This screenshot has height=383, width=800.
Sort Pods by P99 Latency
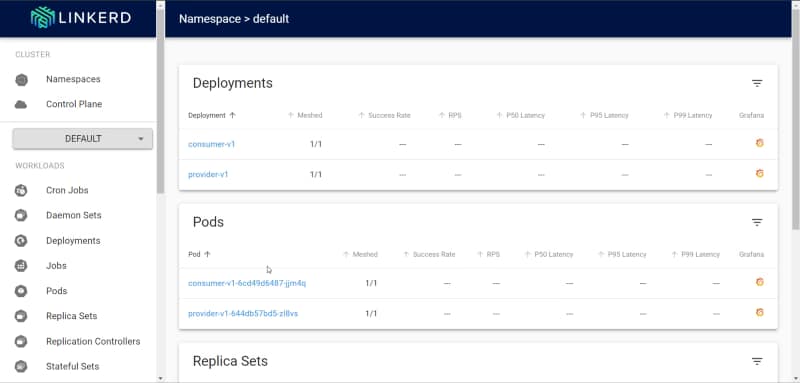[x=695, y=254]
